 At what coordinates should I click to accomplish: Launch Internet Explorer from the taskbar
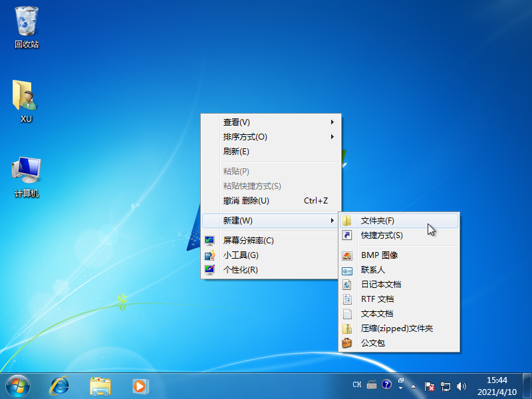tap(60, 385)
